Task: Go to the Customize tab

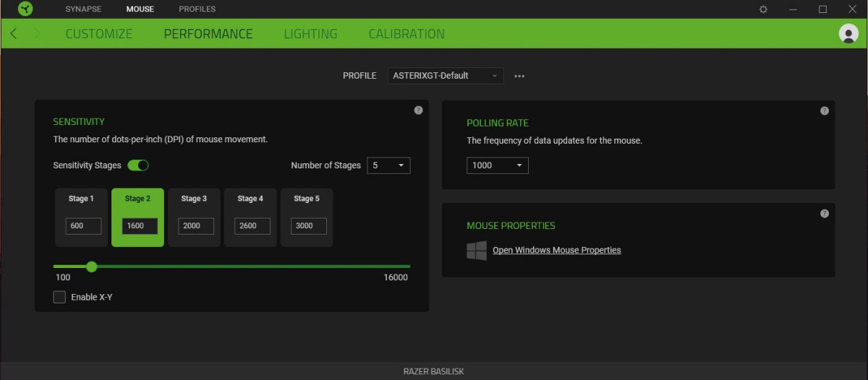Action: pos(99,34)
